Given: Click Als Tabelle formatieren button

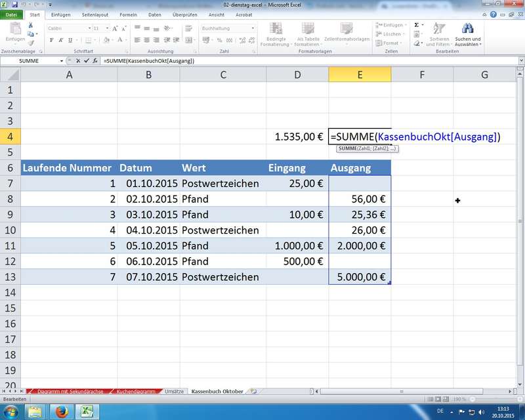Looking at the screenshot, I should pyautogui.click(x=307, y=34).
